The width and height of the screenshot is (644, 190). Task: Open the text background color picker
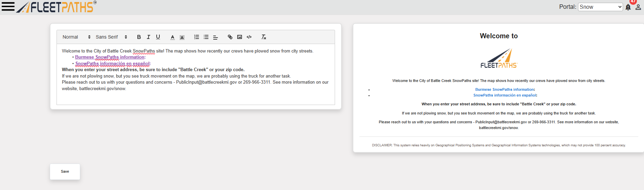click(x=182, y=37)
